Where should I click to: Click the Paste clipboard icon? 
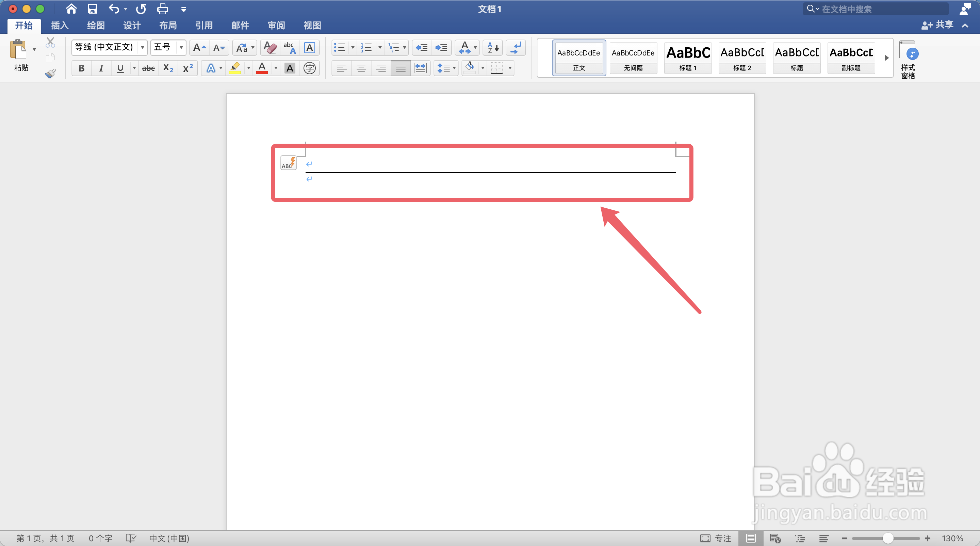(18, 49)
